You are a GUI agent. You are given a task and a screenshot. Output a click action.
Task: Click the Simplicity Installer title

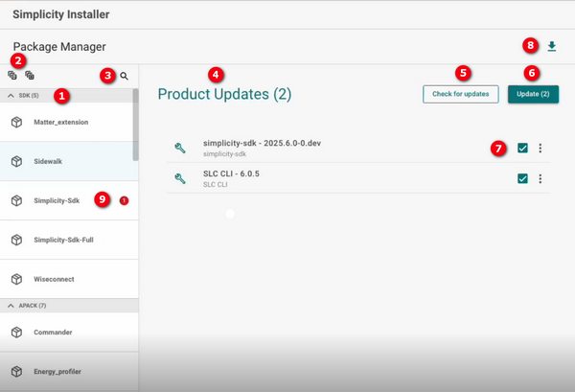(61, 14)
